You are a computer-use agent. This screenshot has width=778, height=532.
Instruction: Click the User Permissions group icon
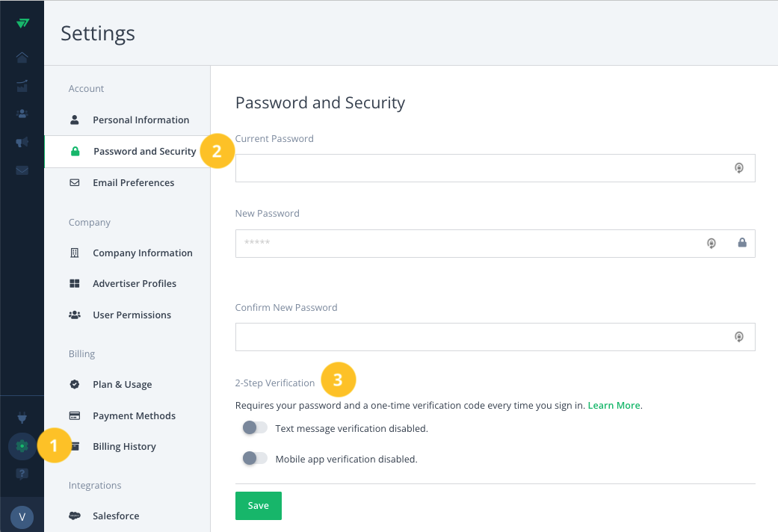(x=75, y=315)
